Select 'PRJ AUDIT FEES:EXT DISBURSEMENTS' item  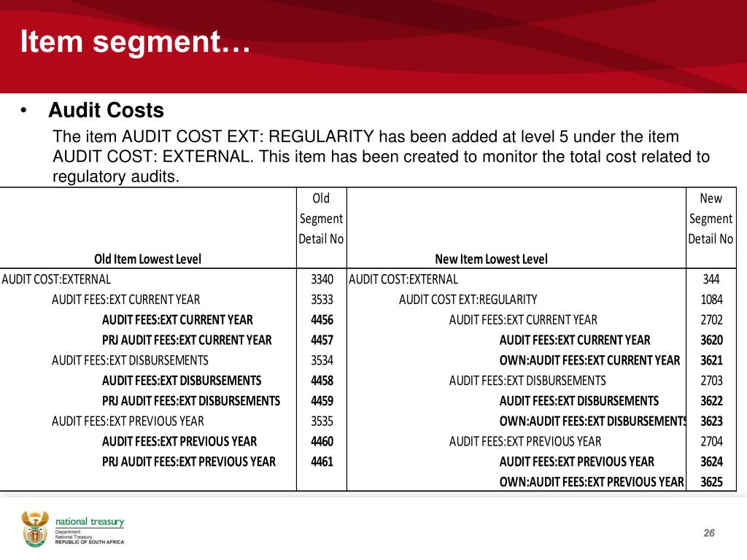coord(191,401)
